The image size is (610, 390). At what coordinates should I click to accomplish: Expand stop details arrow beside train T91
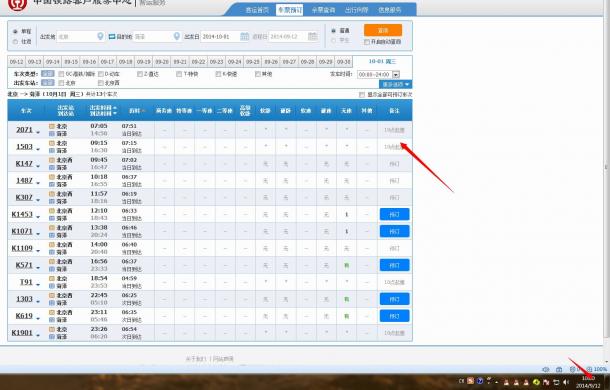(38, 285)
